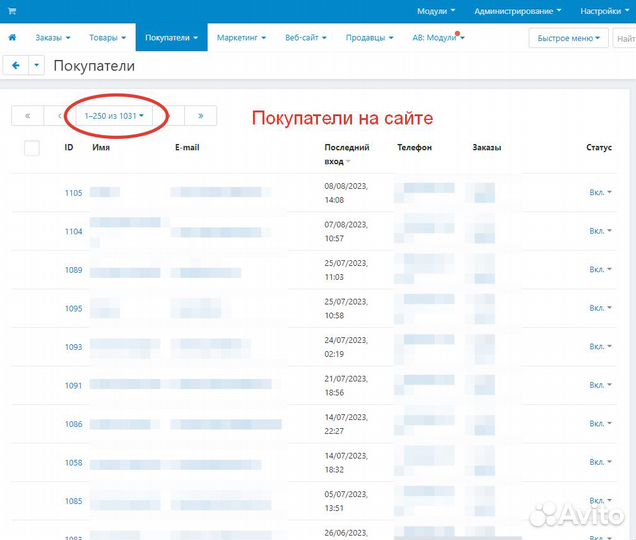Click last login 24/07/2023, 02:19
This screenshot has height=540, width=636.
(346, 347)
